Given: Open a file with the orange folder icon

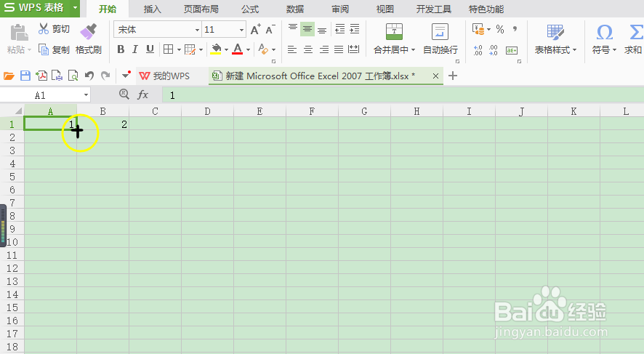Looking at the screenshot, I should tap(9, 76).
